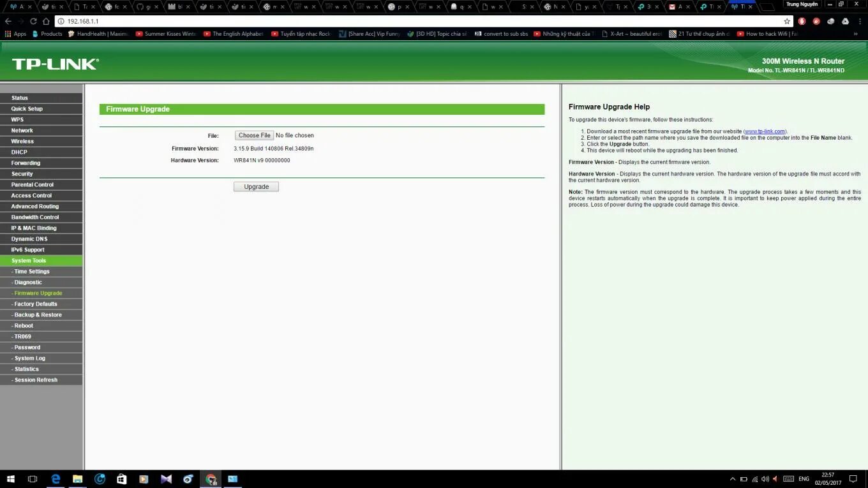Screen dimensions: 868x488
Task: Open Backup & Restore page
Action: [x=41, y=315]
